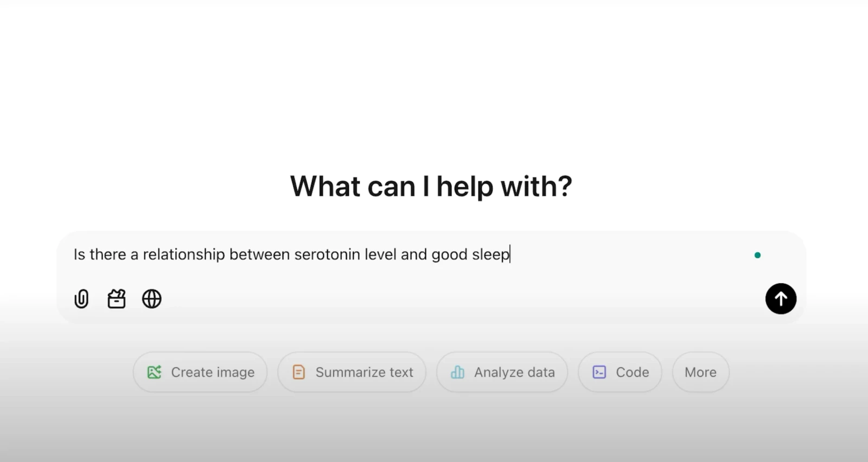Screen dimensions: 868x462
Task: Expand the More suggestions chip
Action: pyautogui.click(x=701, y=372)
